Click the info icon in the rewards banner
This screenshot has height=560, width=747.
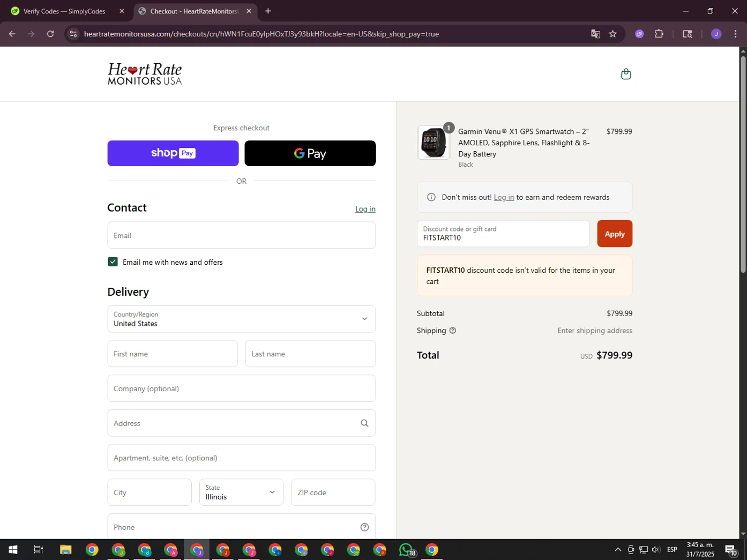pyautogui.click(x=431, y=197)
